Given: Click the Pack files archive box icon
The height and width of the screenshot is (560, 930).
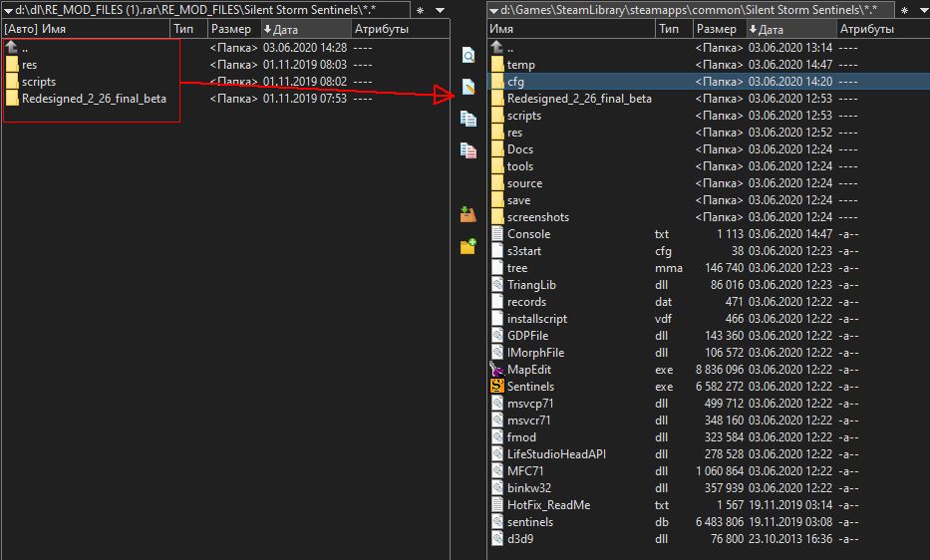Looking at the screenshot, I should point(468,214).
